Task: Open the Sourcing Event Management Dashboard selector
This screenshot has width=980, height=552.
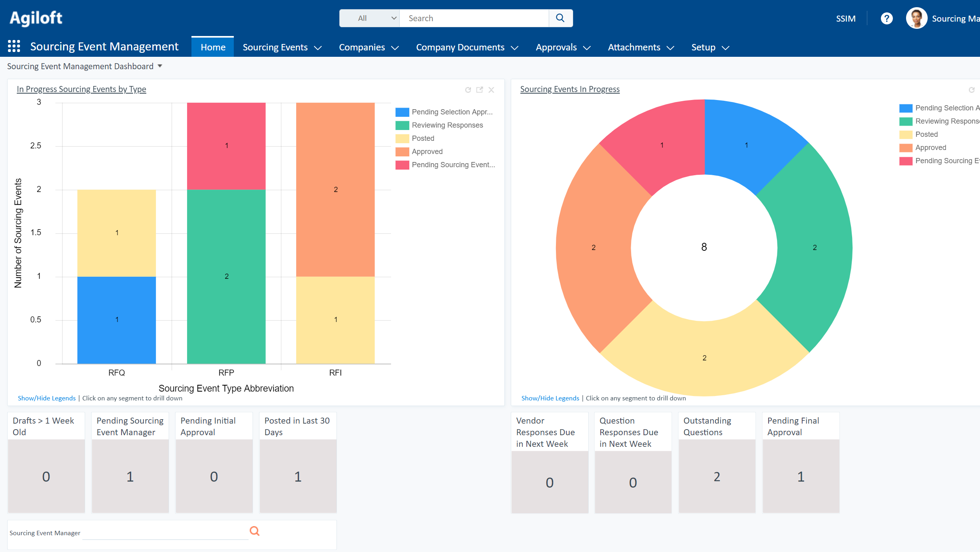Action: [x=85, y=66]
